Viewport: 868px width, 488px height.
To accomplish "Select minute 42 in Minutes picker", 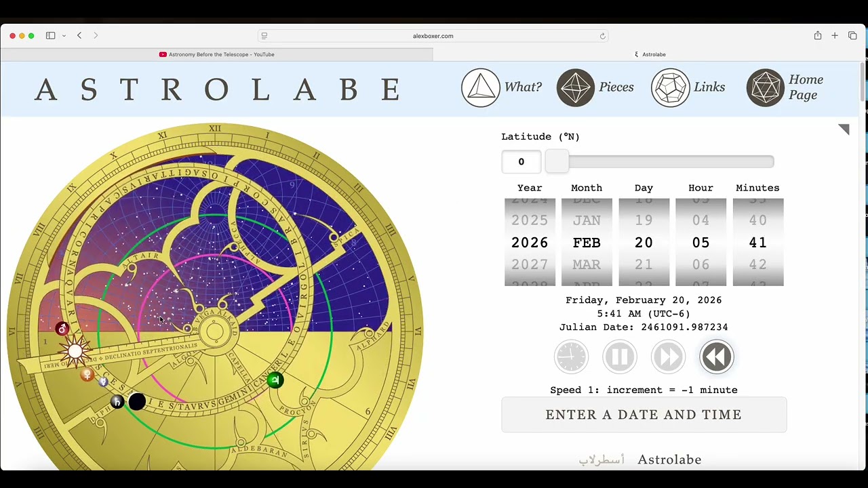I will tap(757, 264).
